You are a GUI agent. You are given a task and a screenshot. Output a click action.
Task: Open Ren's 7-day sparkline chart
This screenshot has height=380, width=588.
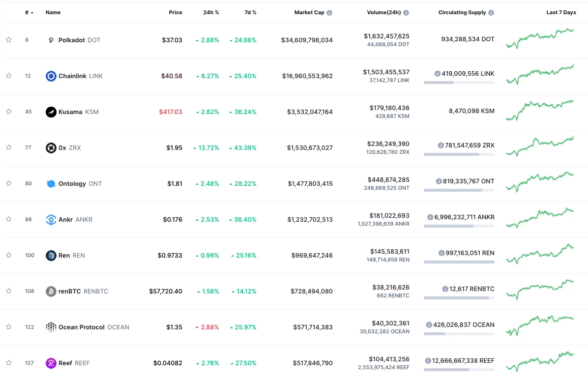[540, 254]
